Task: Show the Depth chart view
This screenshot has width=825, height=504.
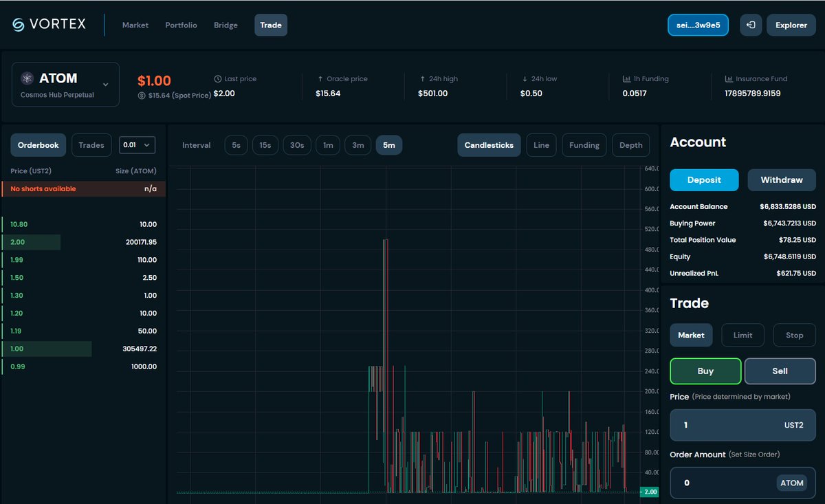Action: coord(630,145)
